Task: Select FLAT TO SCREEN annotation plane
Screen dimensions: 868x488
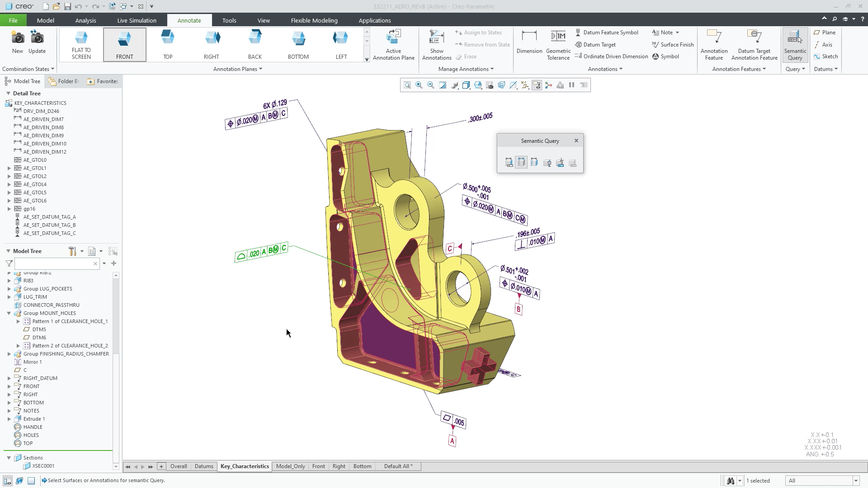Action: coord(81,45)
